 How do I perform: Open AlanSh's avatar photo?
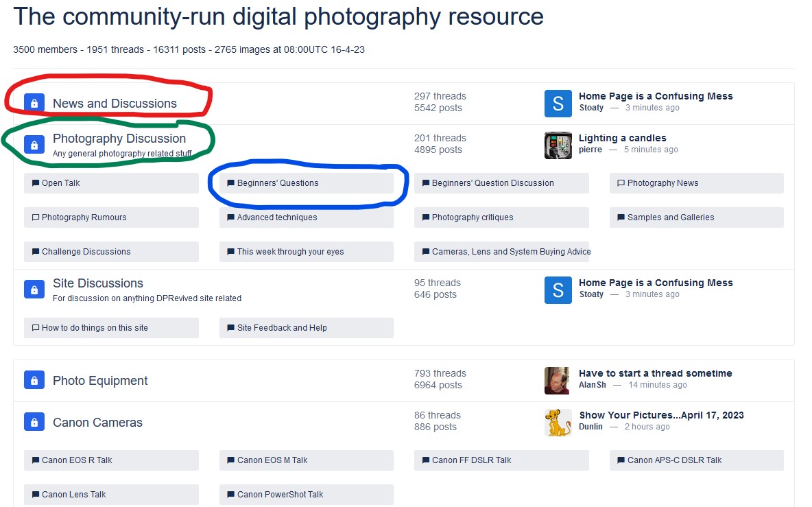tap(558, 381)
